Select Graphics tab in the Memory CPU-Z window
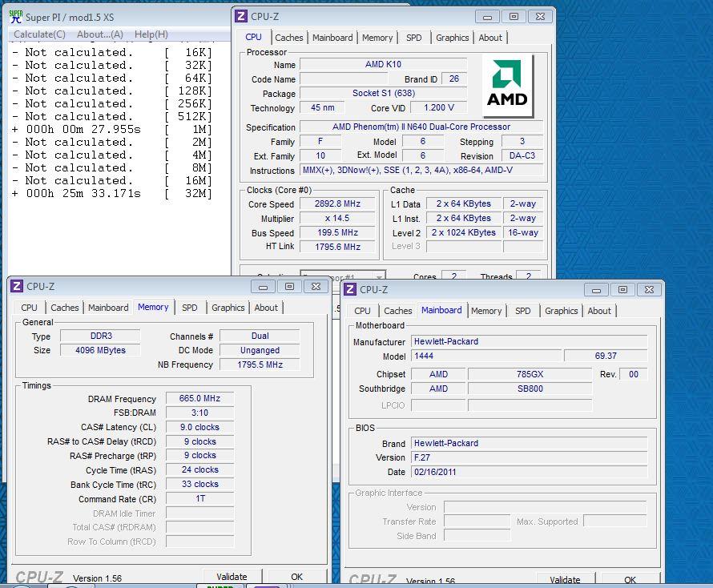This screenshot has width=713, height=588. coord(228,308)
